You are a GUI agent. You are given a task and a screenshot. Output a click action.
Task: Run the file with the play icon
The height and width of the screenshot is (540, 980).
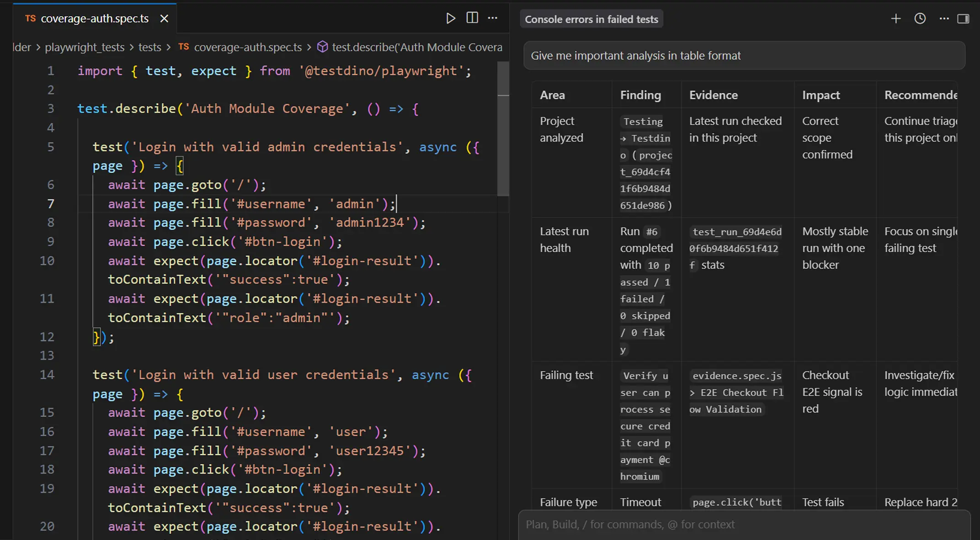pyautogui.click(x=450, y=18)
